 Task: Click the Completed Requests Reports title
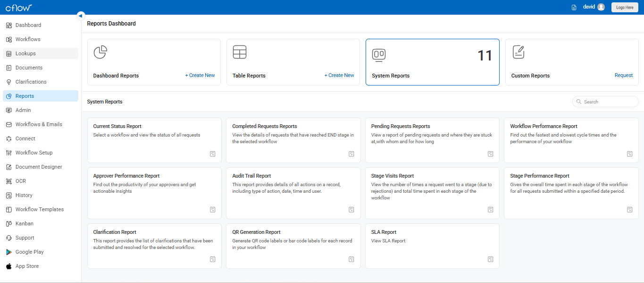click(265, 126)
